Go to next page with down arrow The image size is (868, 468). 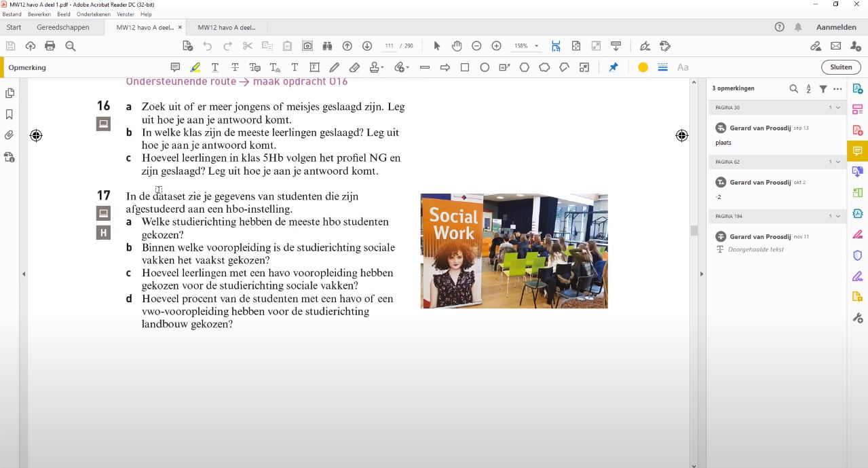tap(367, 46)
